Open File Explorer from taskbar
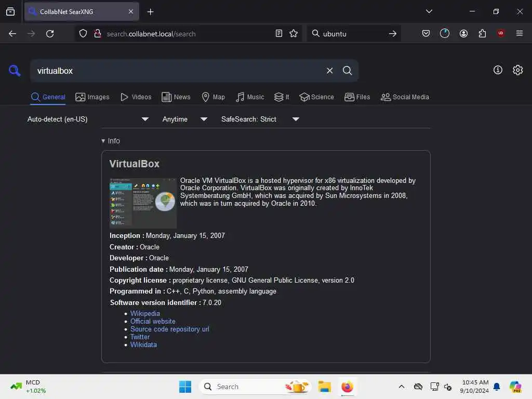Viewport: 532px width, 399px height. (324, 387)
